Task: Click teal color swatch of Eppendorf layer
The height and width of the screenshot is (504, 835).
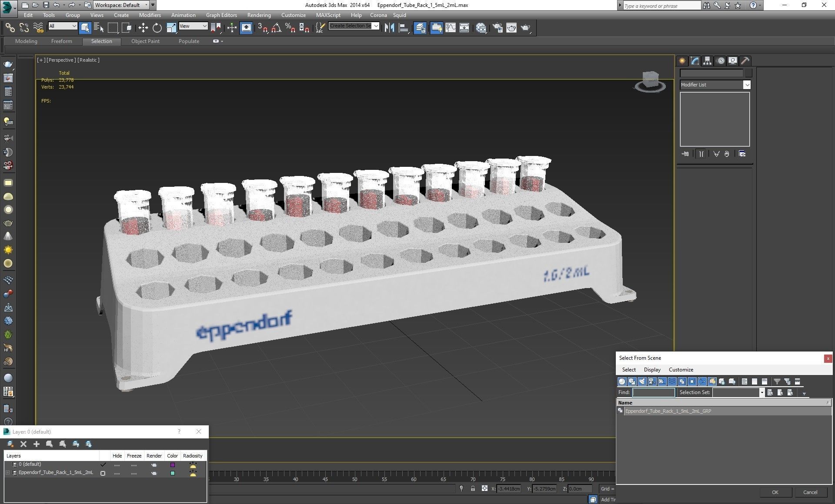Action: pyautogui.click(x=173, y=473)
